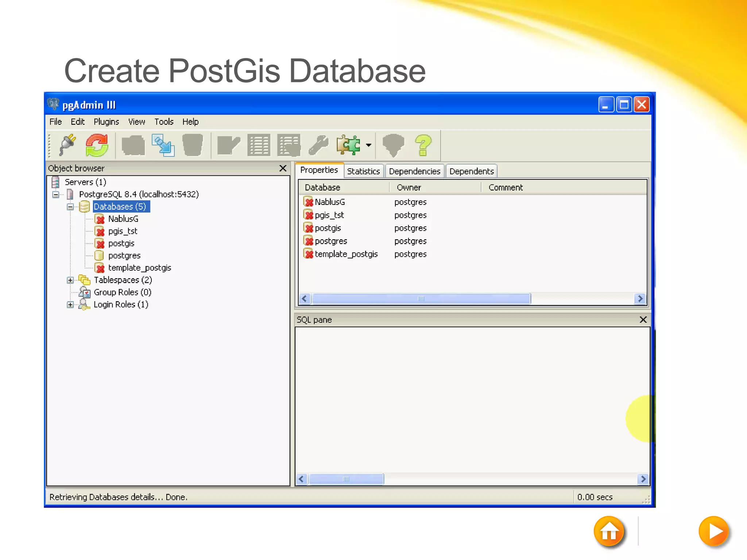Viewport: 747px width, 560px height.
Task: Select pgis_tst database in the tree
Action: click(123, 231)
